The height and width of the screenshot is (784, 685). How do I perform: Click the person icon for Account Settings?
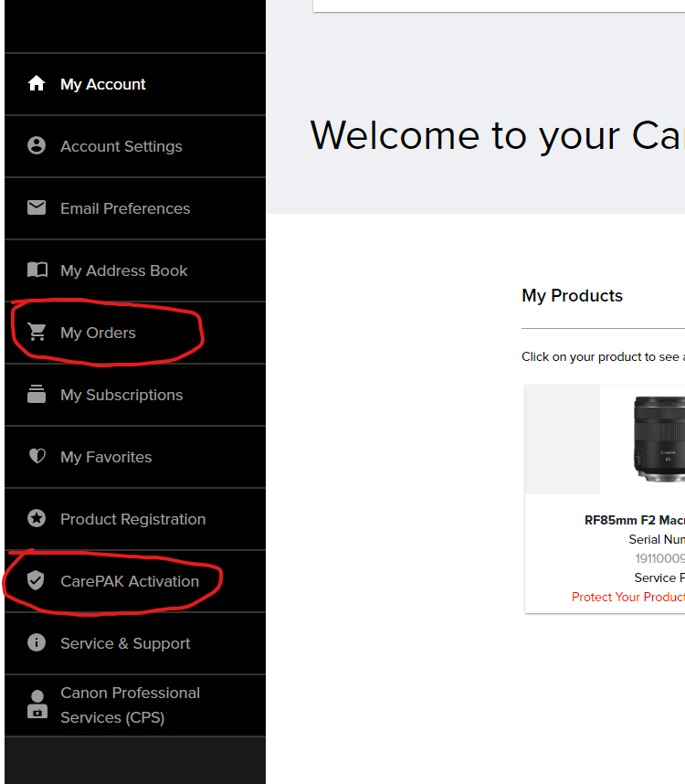pyautogui.click(x=37, y=146)
